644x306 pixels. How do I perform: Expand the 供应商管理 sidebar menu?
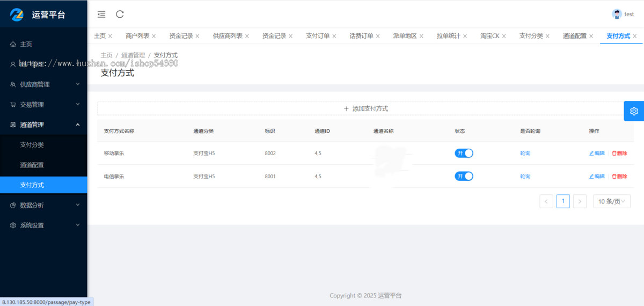(43, 84)
